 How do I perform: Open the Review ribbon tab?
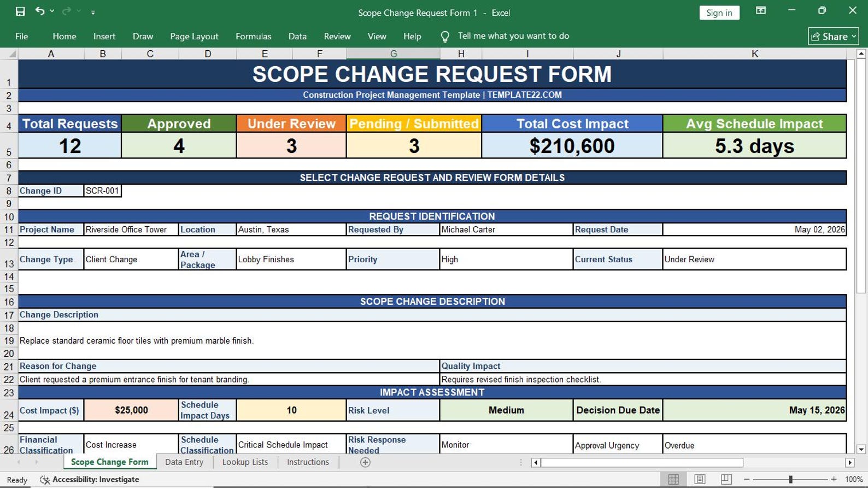(337, 36)
